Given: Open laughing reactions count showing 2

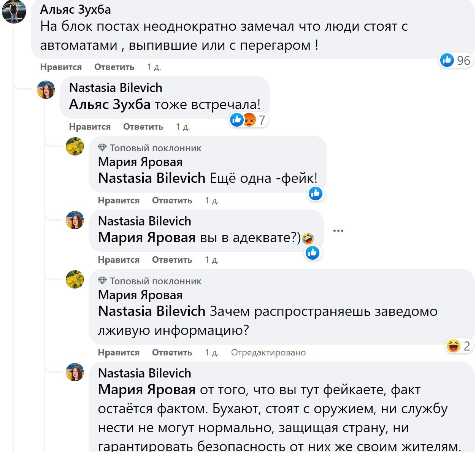Looking at the screenshot, I should [459, 346].
